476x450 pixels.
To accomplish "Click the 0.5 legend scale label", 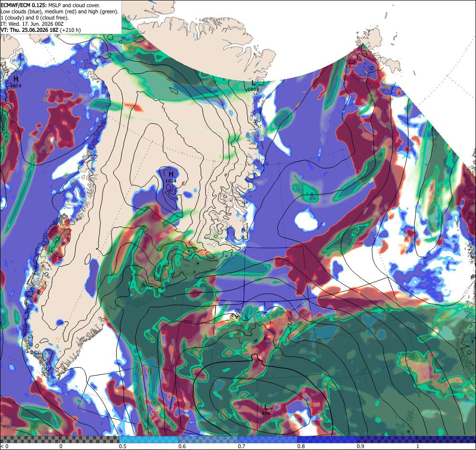I will (x=123, y=446).
